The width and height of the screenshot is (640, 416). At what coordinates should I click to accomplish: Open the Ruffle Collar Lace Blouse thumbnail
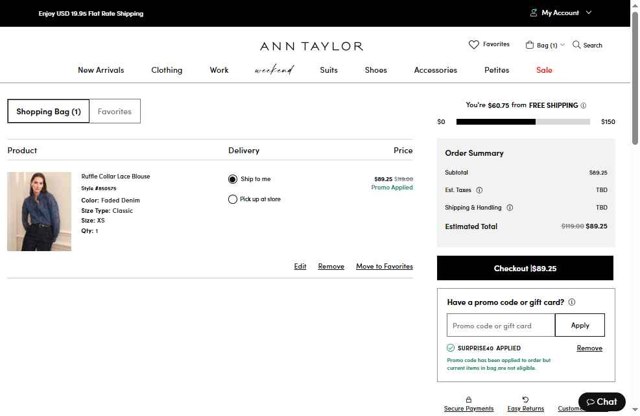tap(39, 211)
